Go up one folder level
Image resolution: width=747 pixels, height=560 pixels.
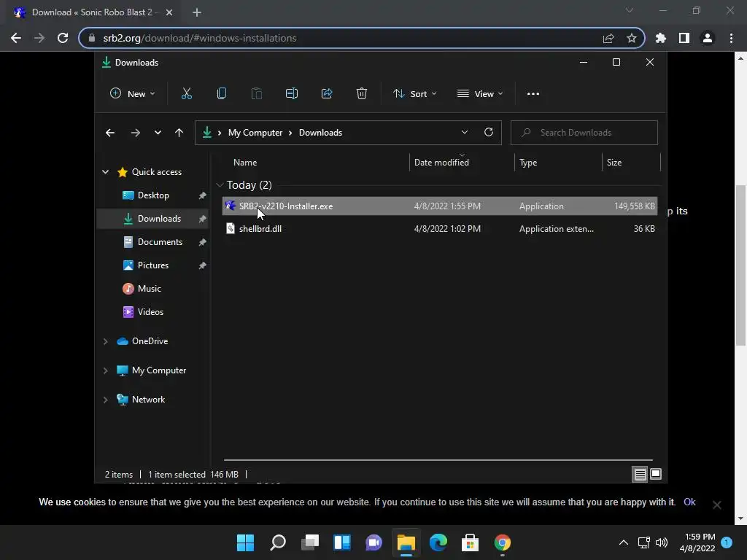[x=179, y=133]
